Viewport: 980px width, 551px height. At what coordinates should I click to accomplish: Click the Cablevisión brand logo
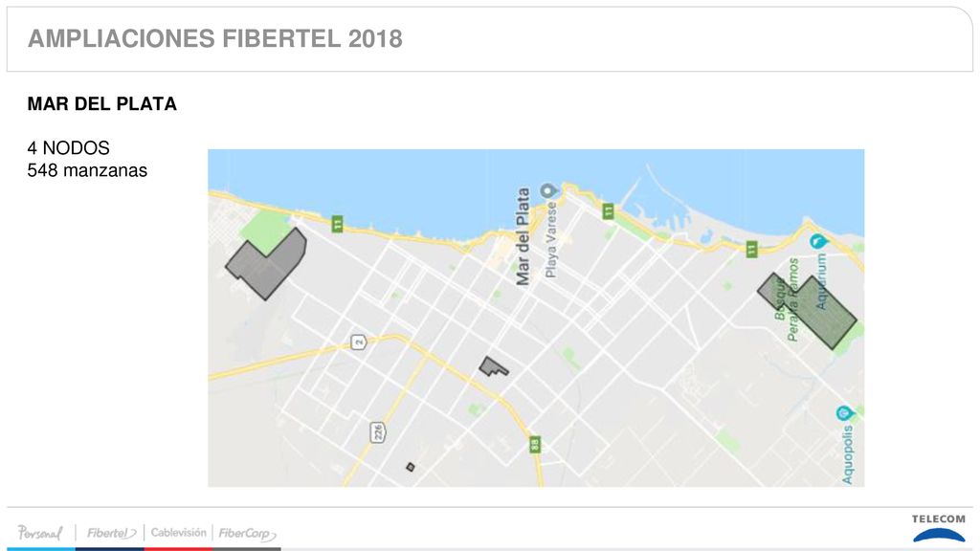pos(178,532)
